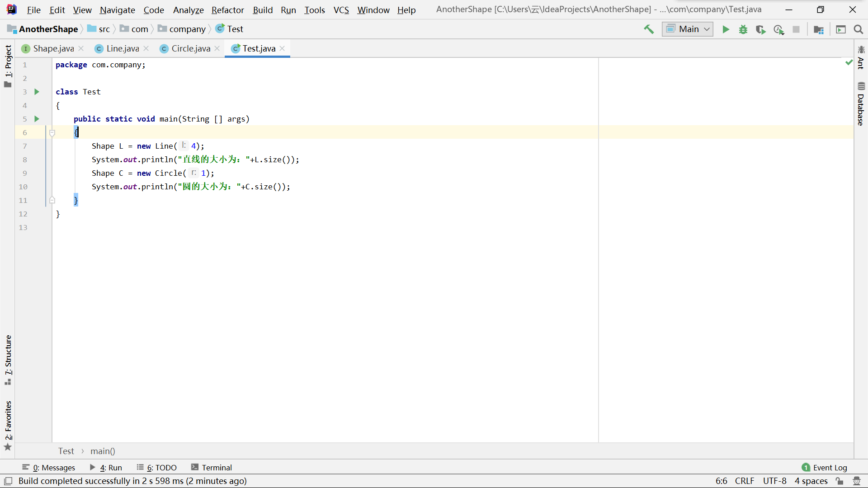Open the VCS menu
868x488 pixels.
coord(341,10)
